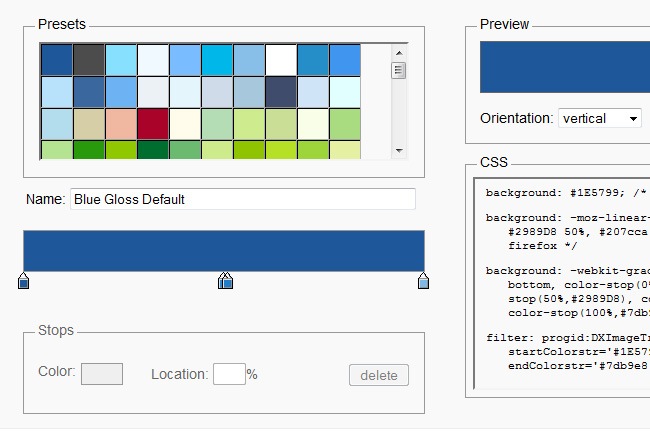Select the leftmost gradient color stop marker
The image size is (650, 435).
pyautogui.click(x=23, y=282)
